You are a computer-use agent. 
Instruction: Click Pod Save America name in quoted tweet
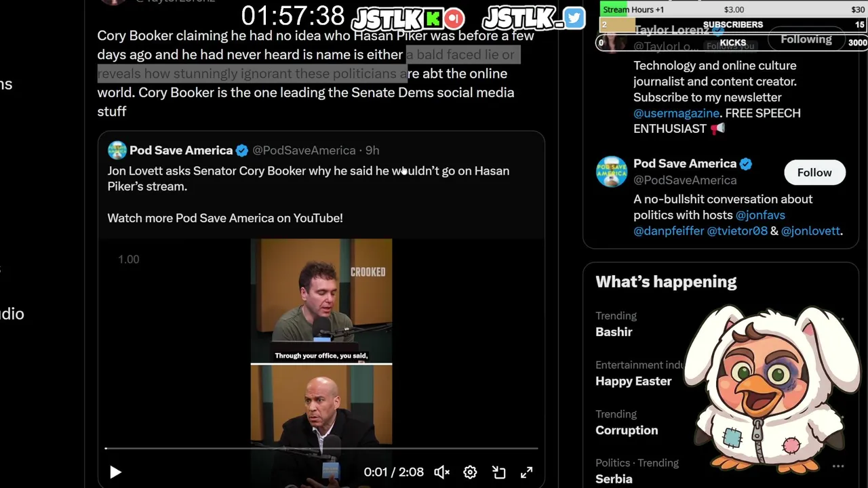pyautogui.click(x=181, y=150)
